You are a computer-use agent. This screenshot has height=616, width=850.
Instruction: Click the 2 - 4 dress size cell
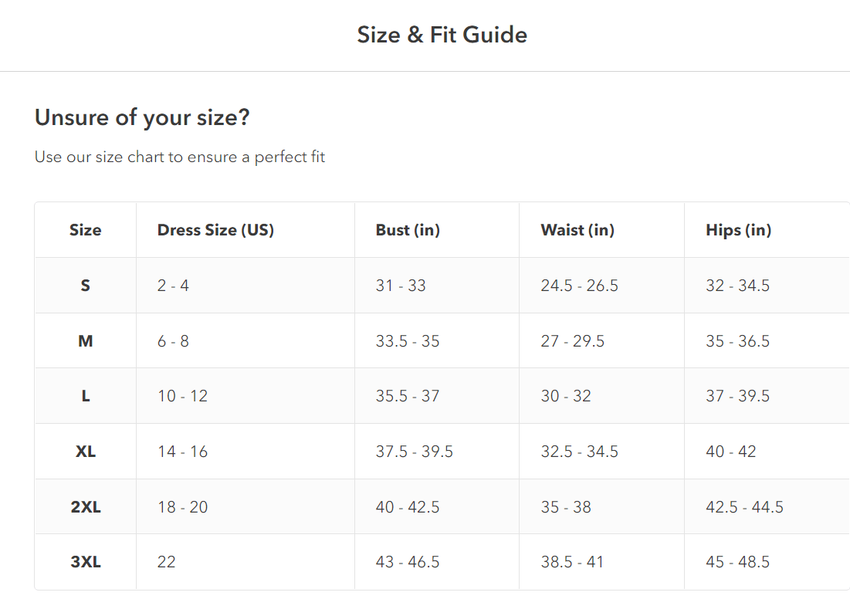click(x=173, y=286)
